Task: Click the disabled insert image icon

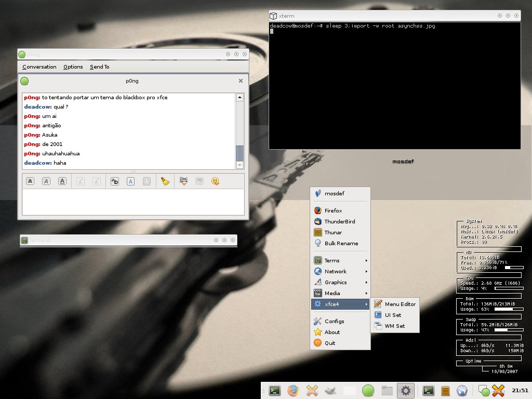Action: pos(199,181)
